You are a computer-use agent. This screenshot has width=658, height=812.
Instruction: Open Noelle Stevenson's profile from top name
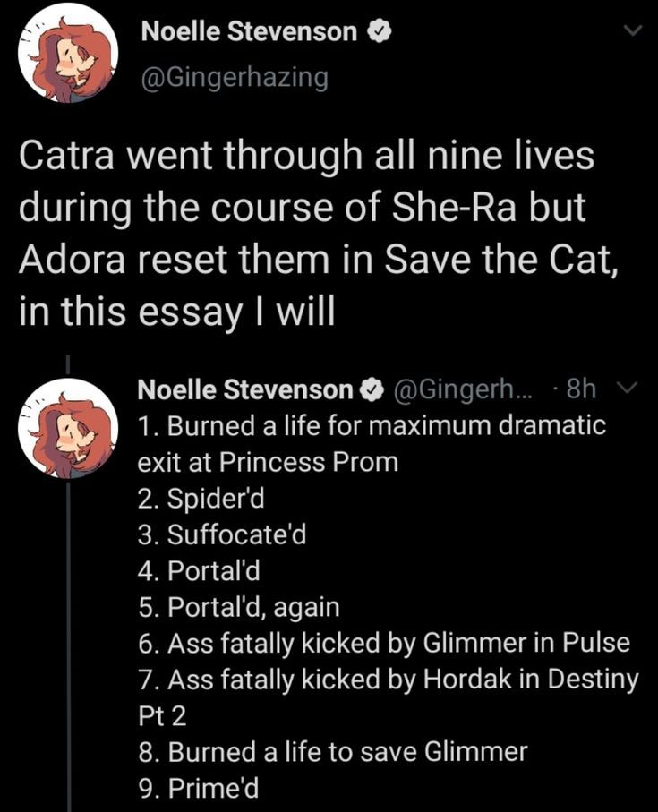pos(251,33)
